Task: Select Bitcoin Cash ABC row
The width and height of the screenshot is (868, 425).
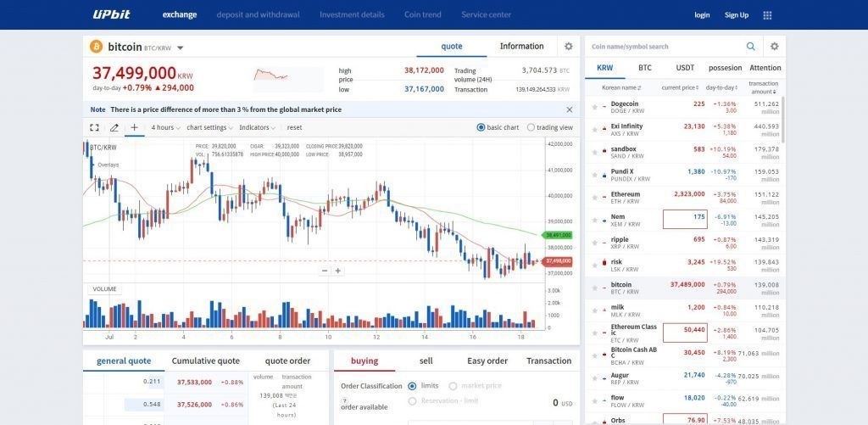Action: coord(685,355)
